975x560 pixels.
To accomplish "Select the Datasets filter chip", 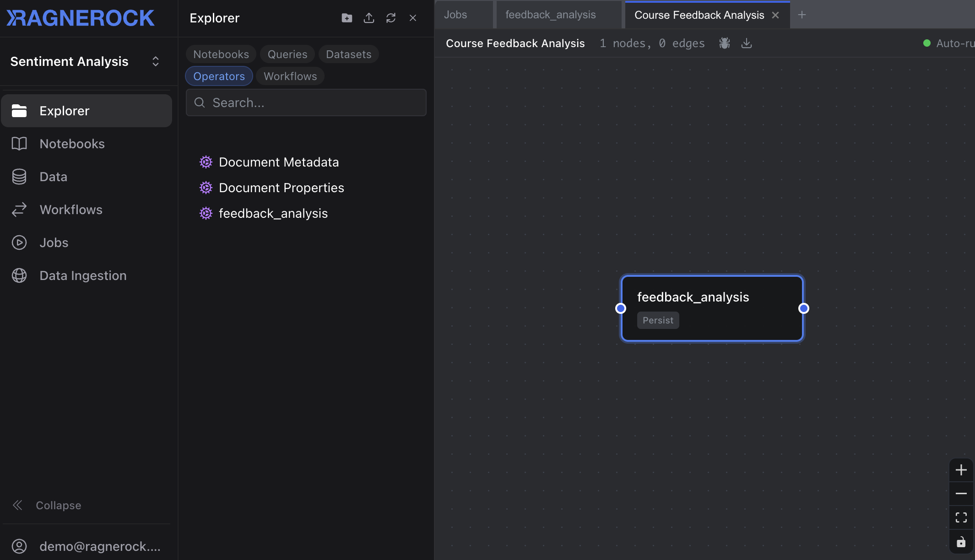I will [349, 54].
